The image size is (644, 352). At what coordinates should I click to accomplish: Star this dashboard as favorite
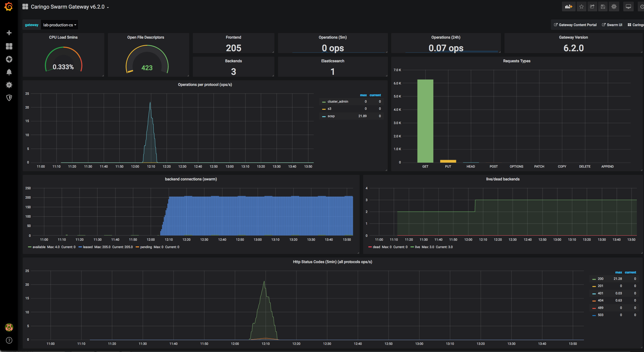(x=581, y=7)
